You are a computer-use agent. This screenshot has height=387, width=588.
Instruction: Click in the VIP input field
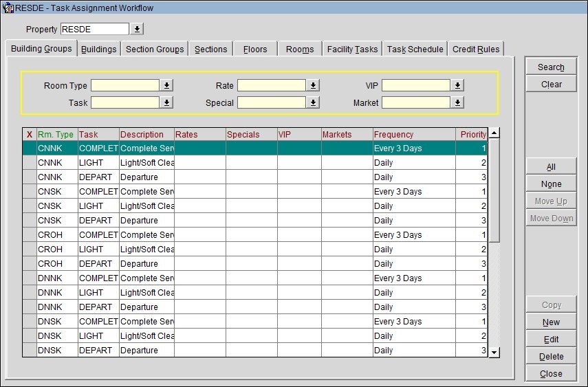(416, 85)
